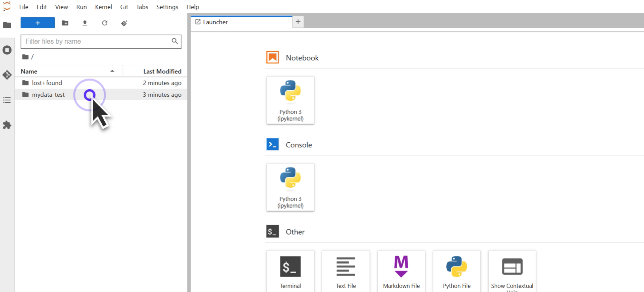
Task: Click '3 minutes ago' on mydata-test row
Action: (x=162, y=95)
